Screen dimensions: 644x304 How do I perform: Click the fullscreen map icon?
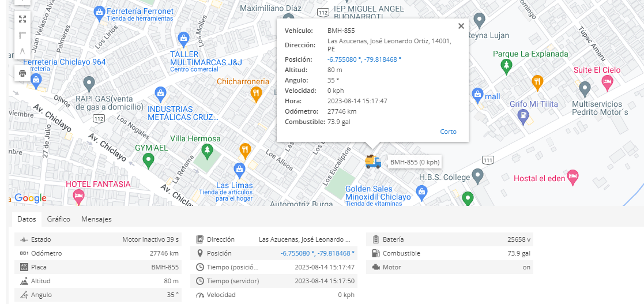(22, 19)
